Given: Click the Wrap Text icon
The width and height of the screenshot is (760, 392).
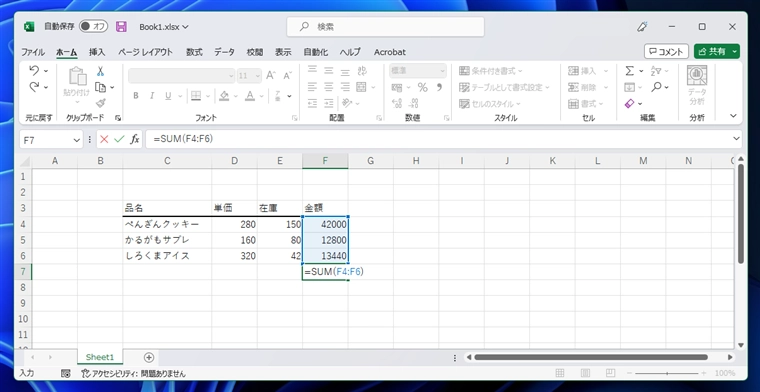Looking at the screenshot, I should point(362,71).
